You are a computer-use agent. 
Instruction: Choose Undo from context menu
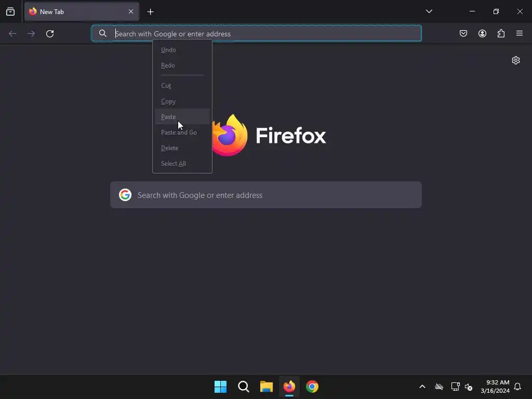(x=182, y=50)
